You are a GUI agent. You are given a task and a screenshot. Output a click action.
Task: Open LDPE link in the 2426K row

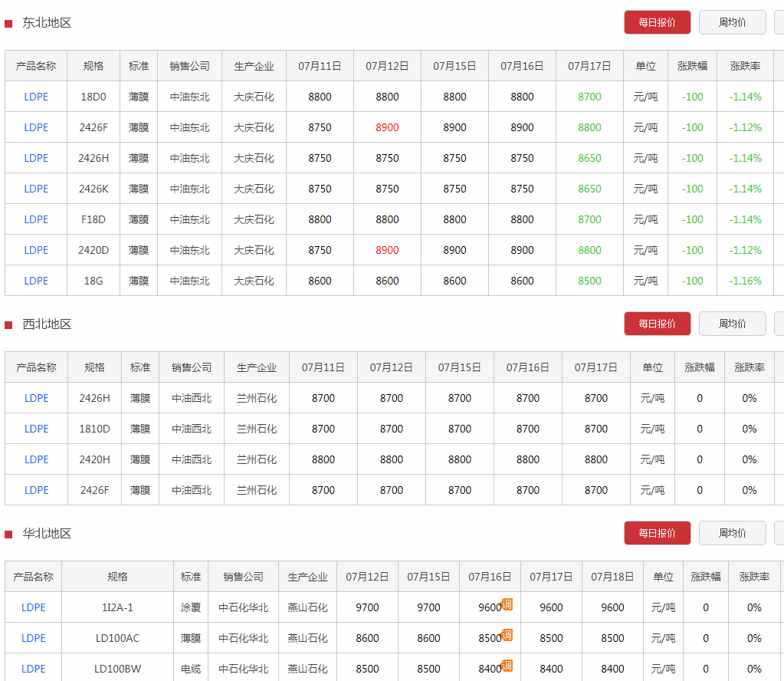(36, 189)
